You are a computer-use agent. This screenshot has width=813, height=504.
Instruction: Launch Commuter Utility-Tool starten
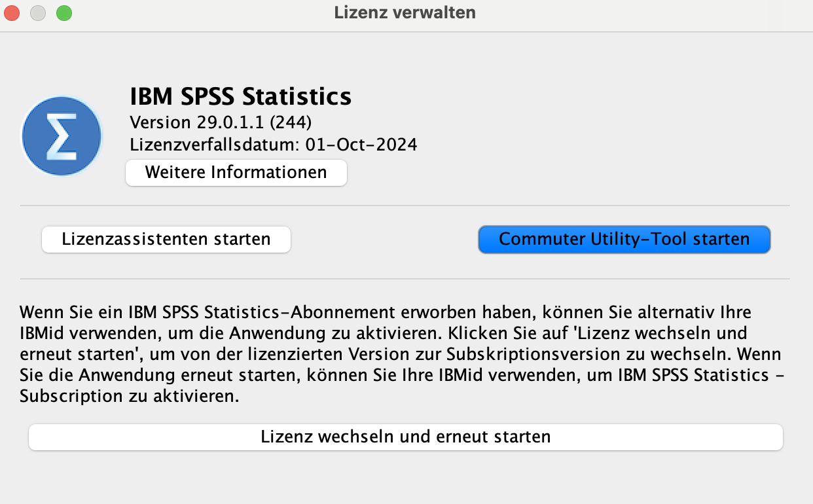click(x=624, y=239)
